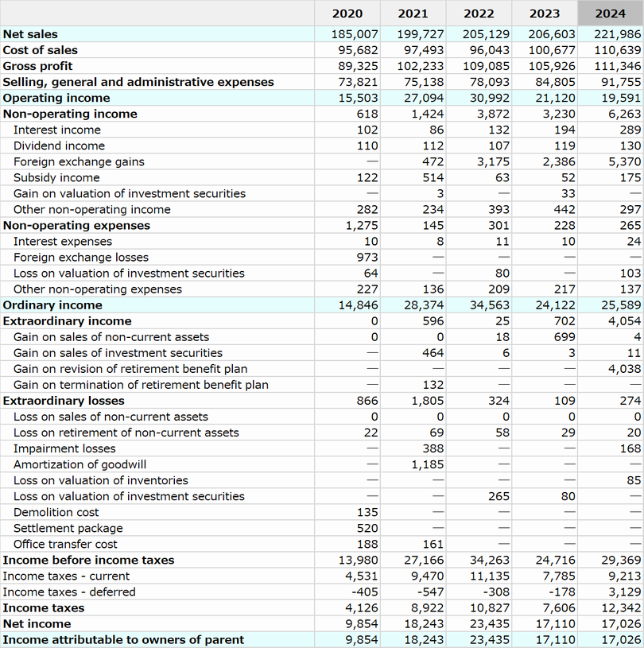The height and width of the screenshot is (648, 644).
Task: Select 2021 Amortization of goodwill value 1,185
Action: click(428, 465)
